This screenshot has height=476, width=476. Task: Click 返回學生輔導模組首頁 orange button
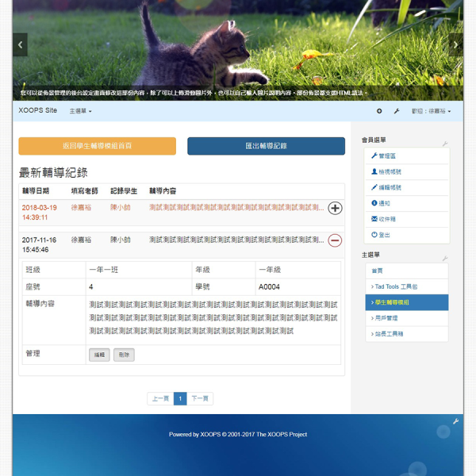click(97, 146)
